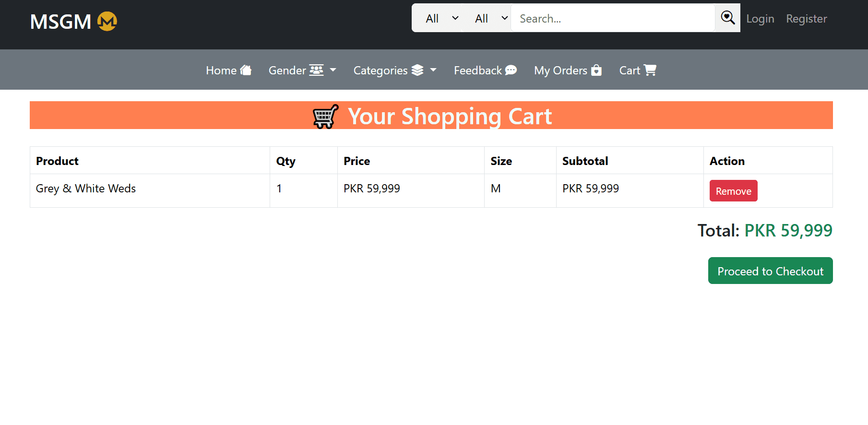The width and height of the screenshot is (868, 425).
Task: Click the magnifying glass search icon
Action: click(727, 18)
